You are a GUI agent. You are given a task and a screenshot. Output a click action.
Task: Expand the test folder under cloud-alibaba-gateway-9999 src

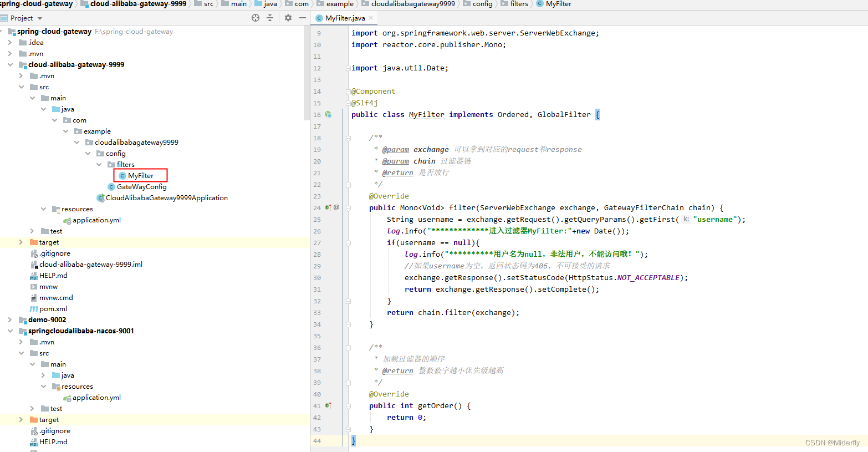point(32,231)
